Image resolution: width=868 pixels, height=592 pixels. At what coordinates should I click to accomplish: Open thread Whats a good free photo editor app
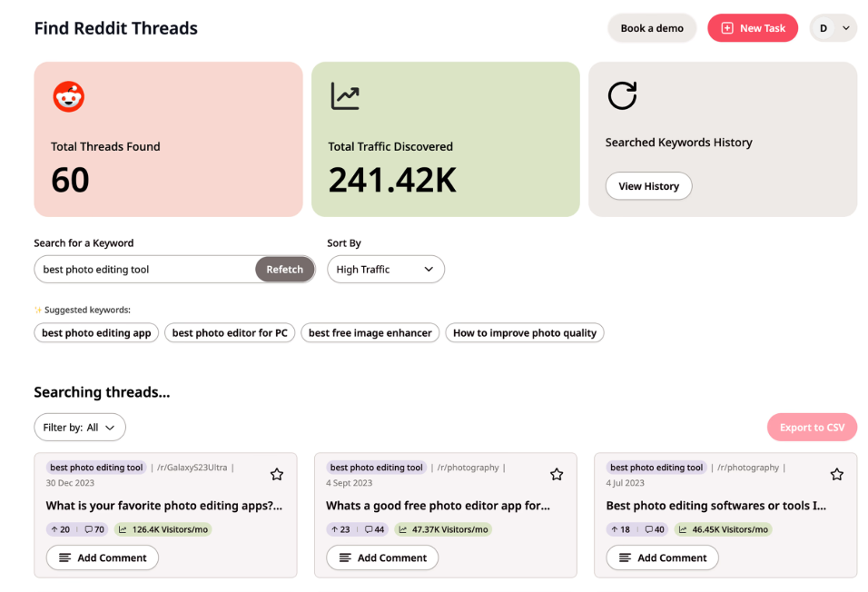438,506
